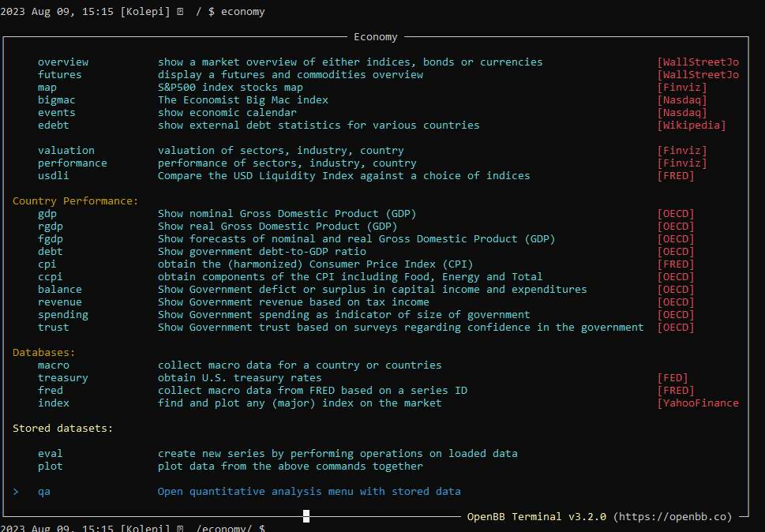Click the 'valuation' command name

click(66, 151)
